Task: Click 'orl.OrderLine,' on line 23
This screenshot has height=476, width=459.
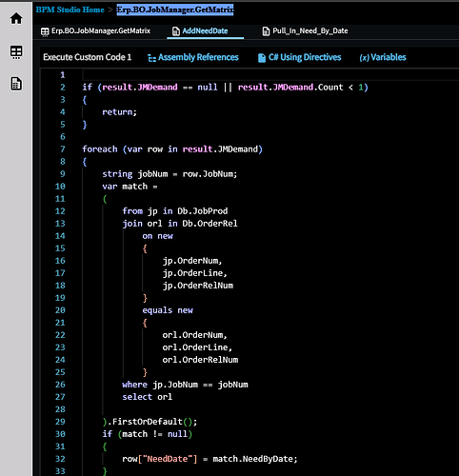Action: pyautogui.click(x=197, y=347)
